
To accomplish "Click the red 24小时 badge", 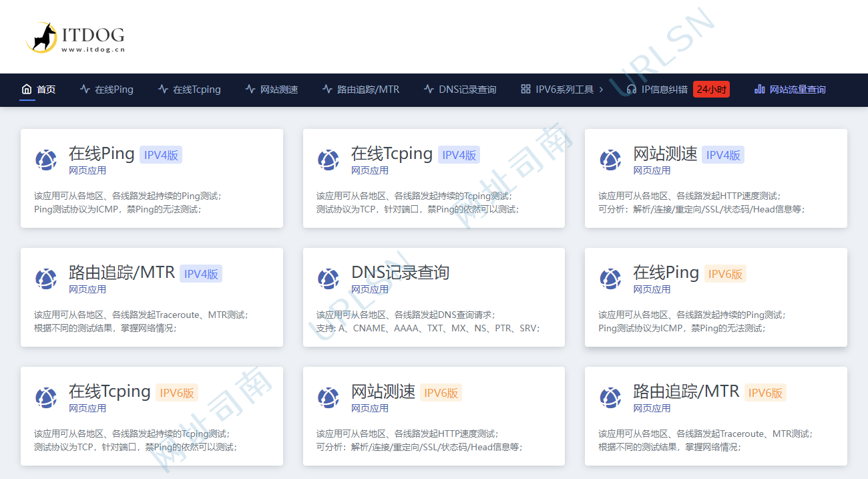I will [x=710, y=88].
